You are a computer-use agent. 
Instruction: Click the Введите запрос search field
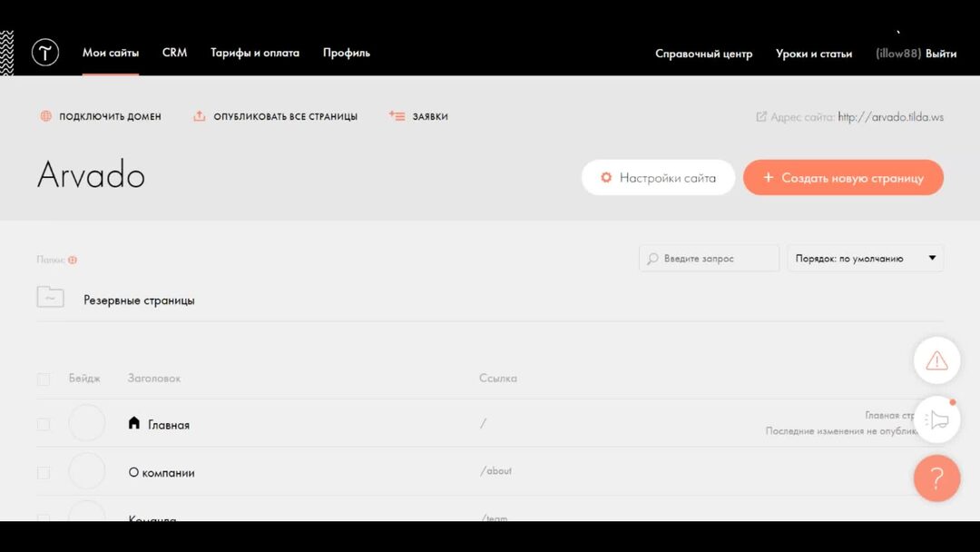(709, 258)
